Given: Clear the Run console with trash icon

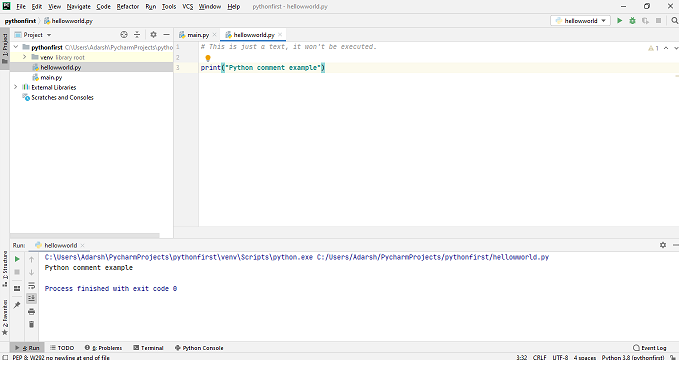Looking at the screenshot, I should 31,324.
